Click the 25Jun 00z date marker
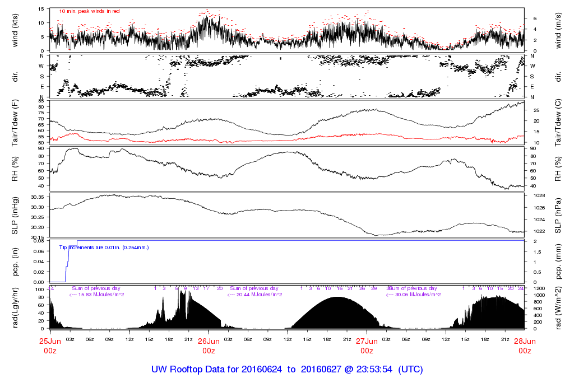The height and width of the screenshot is (392, 574). click(x=50, y=345)
